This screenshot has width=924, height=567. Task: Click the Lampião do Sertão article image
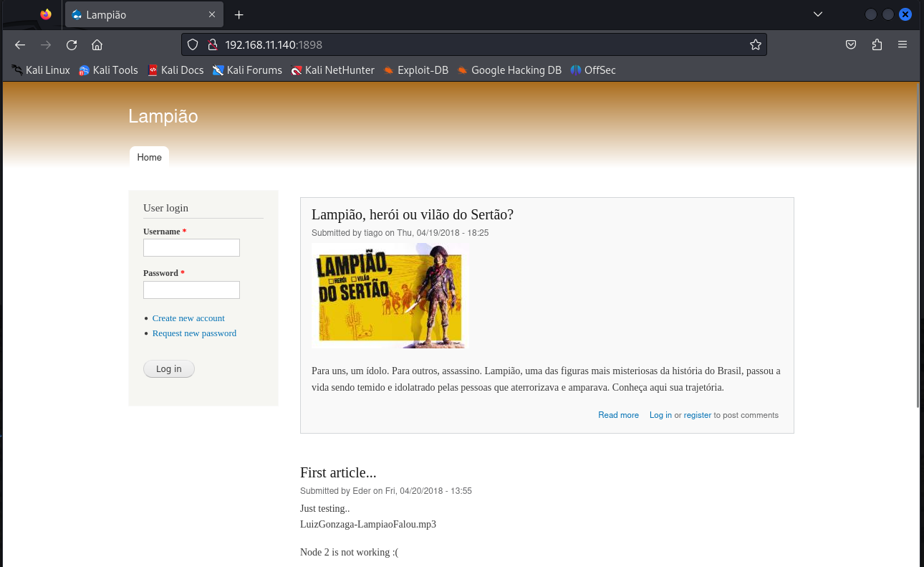tap(389, 296)
